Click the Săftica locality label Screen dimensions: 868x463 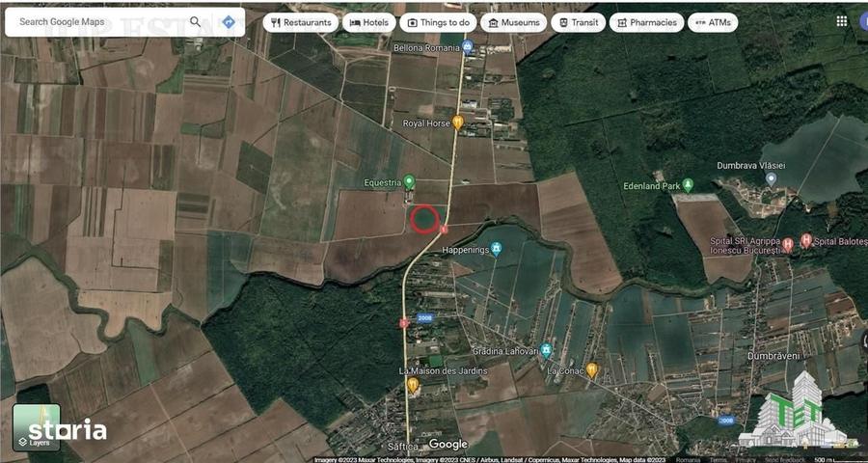[x=402, y=446]
